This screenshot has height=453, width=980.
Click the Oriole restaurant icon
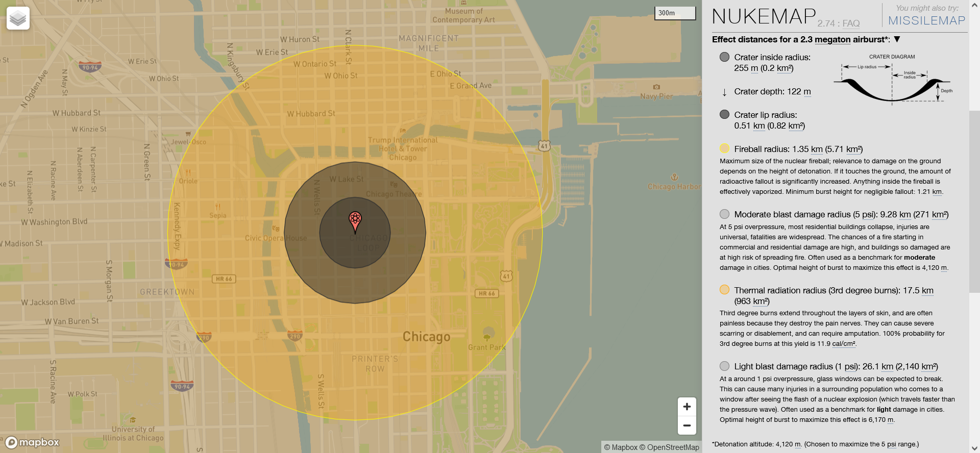[x=188, y=172]
